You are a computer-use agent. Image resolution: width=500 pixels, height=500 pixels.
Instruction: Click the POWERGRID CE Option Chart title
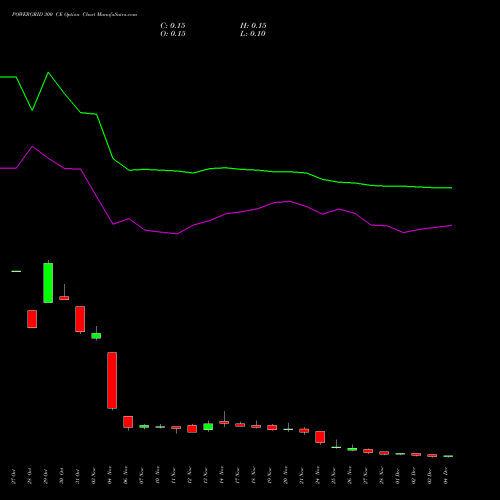(x=74, y=14)
